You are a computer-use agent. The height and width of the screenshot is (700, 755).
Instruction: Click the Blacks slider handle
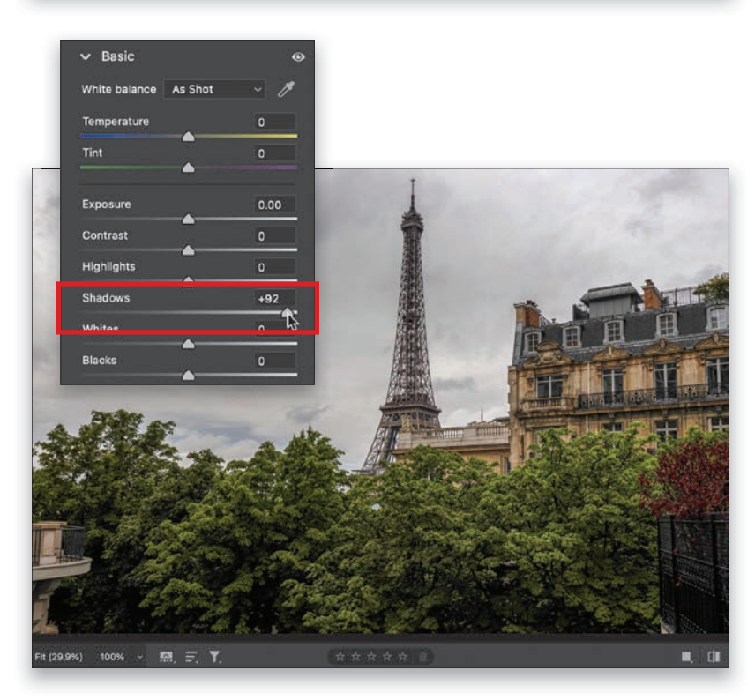click(188, 376)
